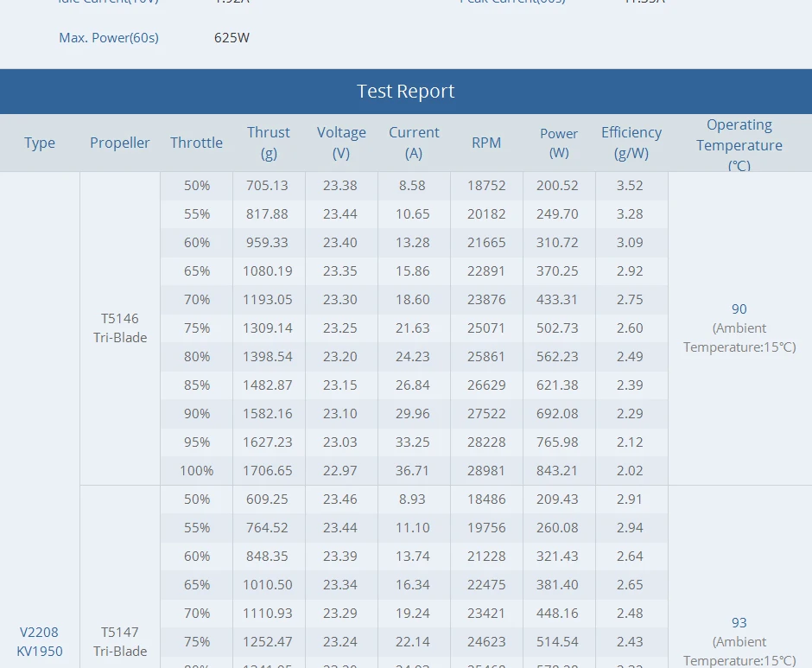Viewport: 812px width, 668px height.
Task: Click thrust value 817.88
Action: click(267, 214)
